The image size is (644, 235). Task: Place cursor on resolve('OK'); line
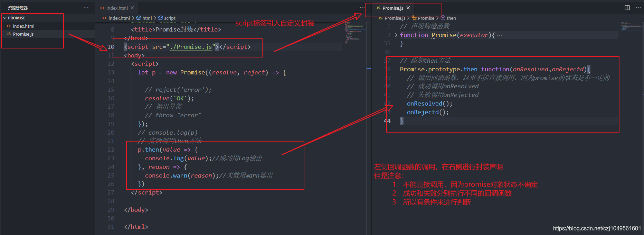pyautogui.click(x=169, y=98)
